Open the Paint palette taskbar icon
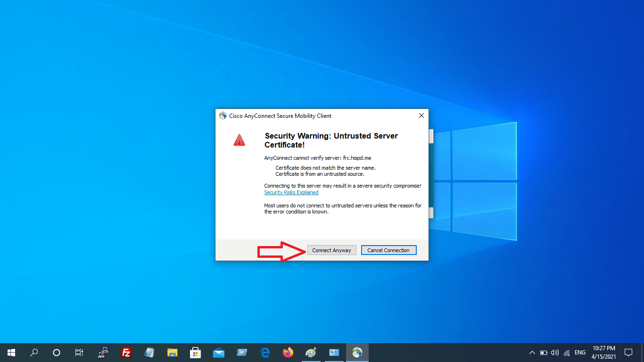 coord(311,352)
